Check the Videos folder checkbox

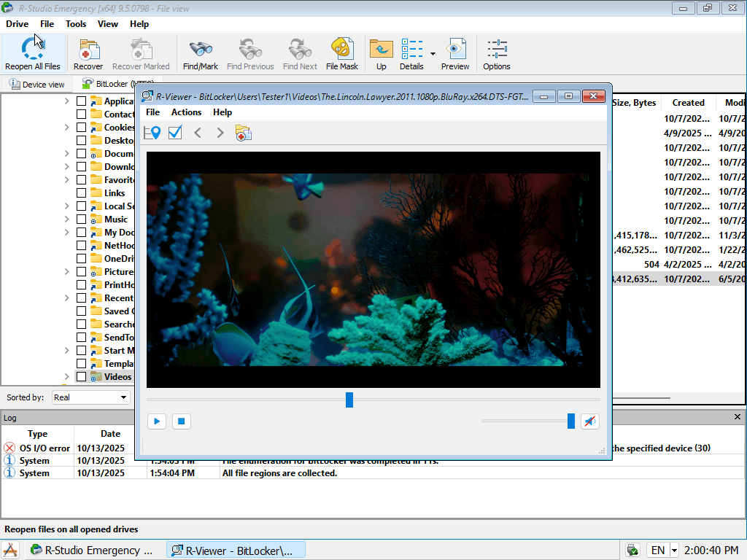[82, 377]
